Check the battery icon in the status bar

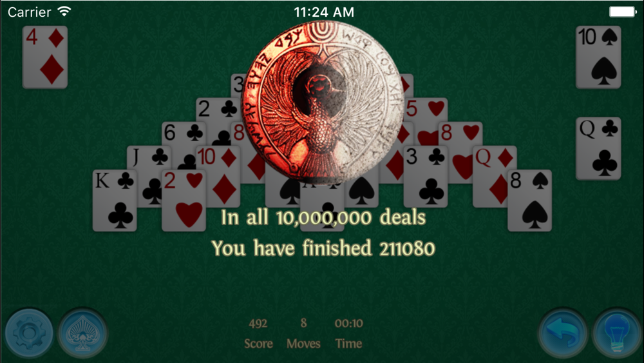[x=623, y=12]
